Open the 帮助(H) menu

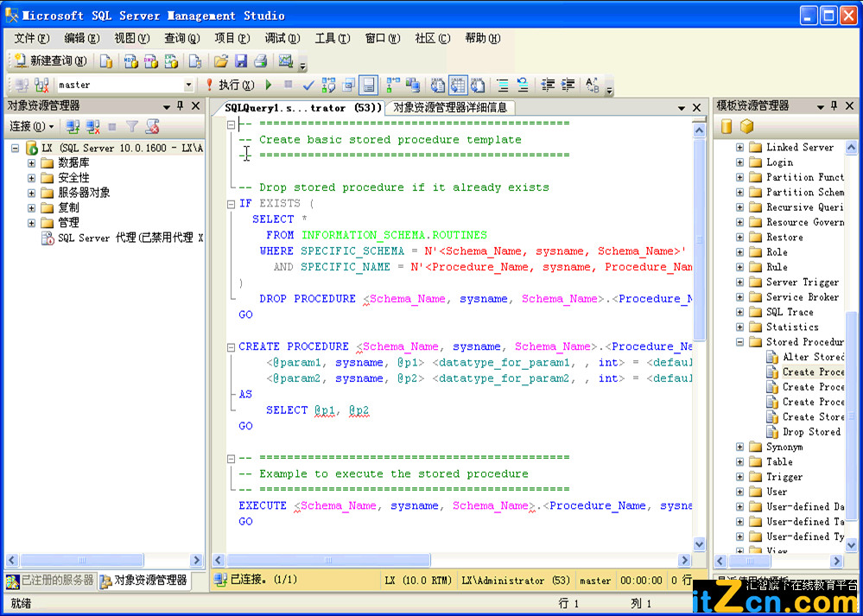[483, 38]
